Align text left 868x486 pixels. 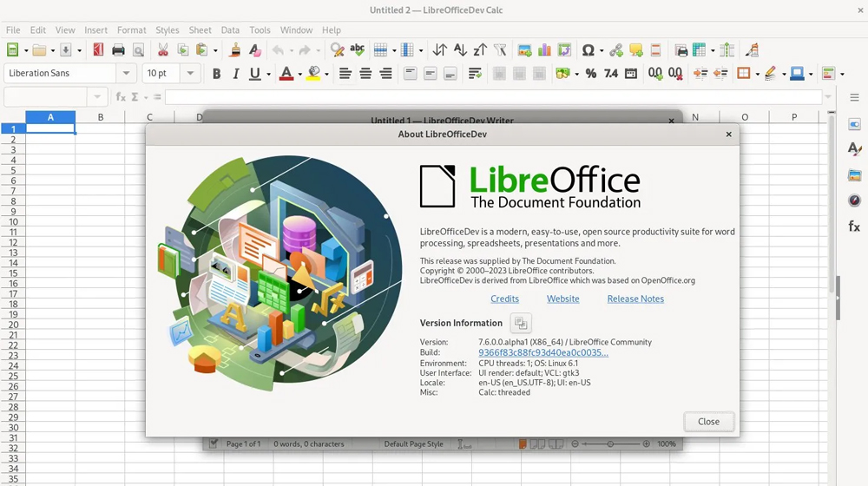[x=345, y=73]
